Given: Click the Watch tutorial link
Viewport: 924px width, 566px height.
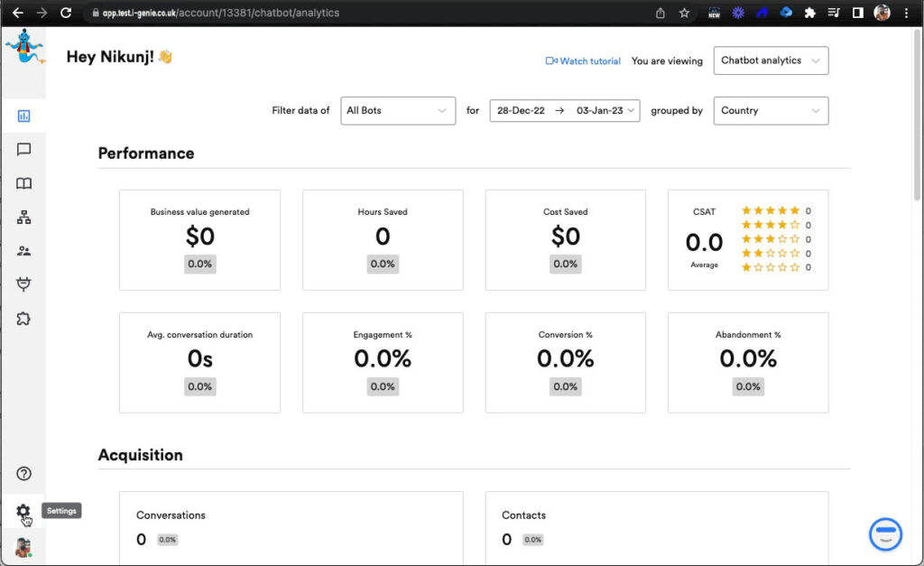Looking at the screenshot, I should [x=584, y=61].
